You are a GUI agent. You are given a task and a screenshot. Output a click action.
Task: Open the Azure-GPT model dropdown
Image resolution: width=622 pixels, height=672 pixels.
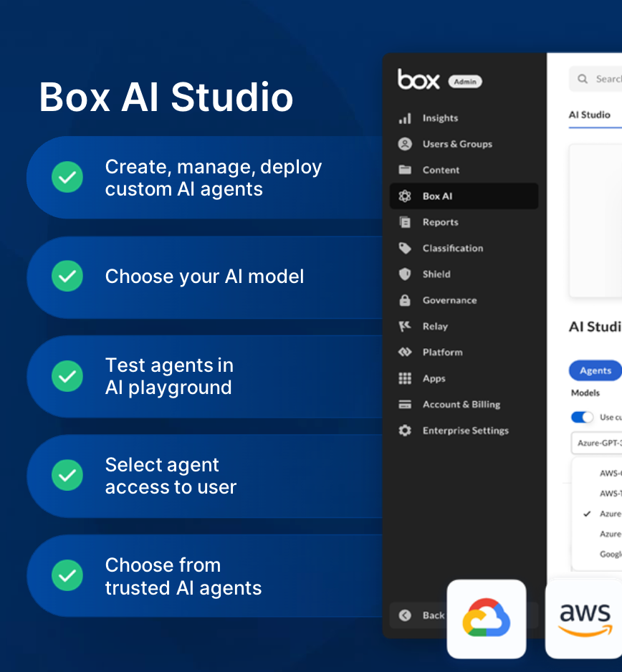tap(597, 443)
